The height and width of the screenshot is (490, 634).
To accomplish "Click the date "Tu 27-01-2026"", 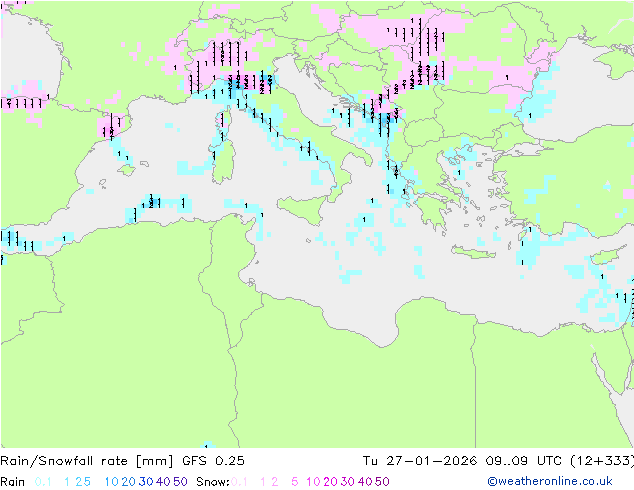I will pos(419,461).
